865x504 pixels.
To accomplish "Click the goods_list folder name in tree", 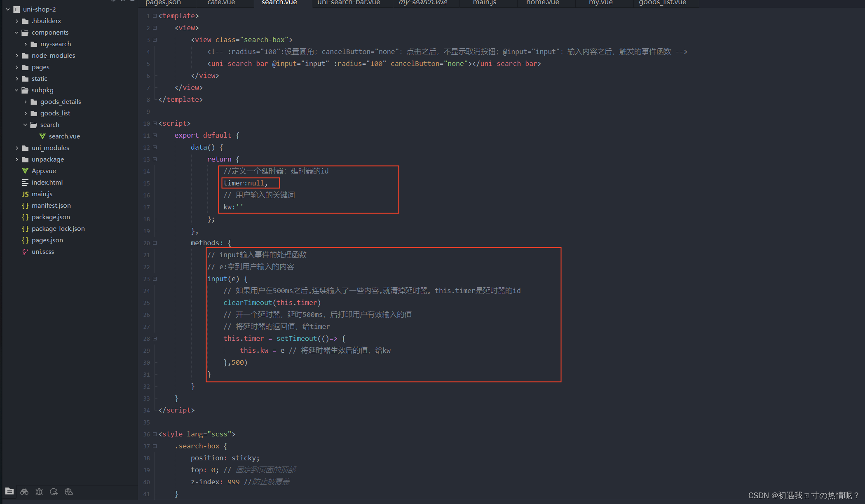I will [x=55, y=113].
